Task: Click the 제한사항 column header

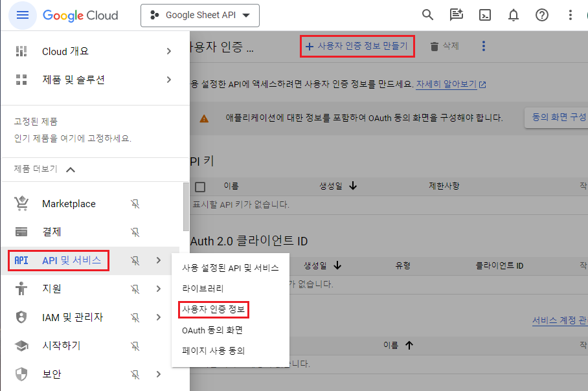Action: coord(444,186)
